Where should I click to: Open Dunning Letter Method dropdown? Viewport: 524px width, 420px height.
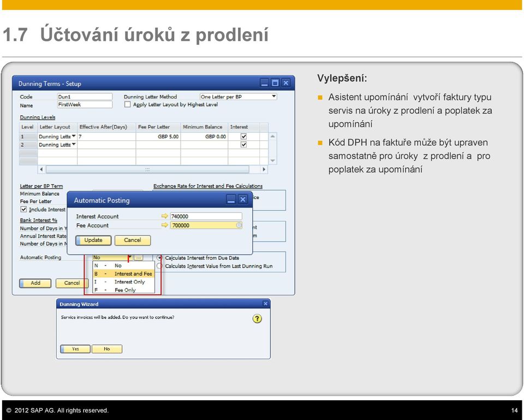[x=273, y=96]
